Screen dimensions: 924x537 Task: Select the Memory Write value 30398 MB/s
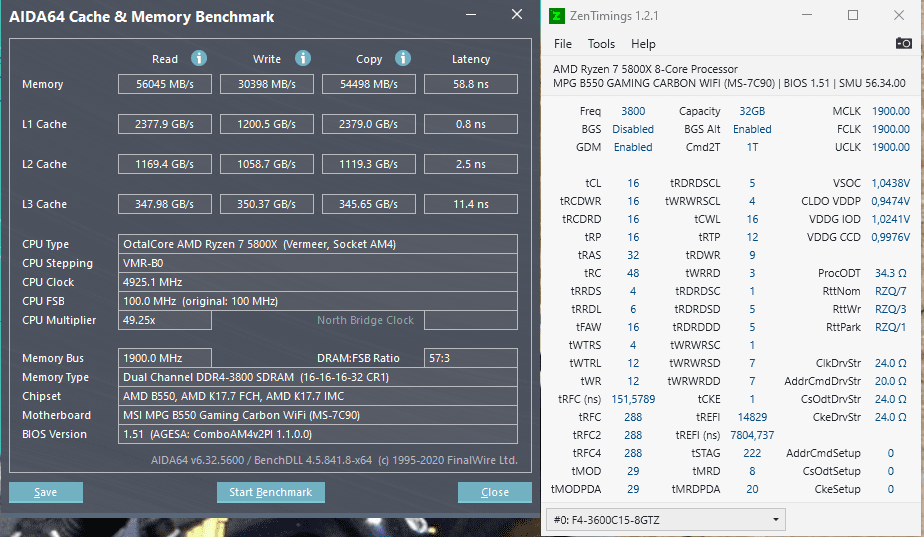point(266,84)
